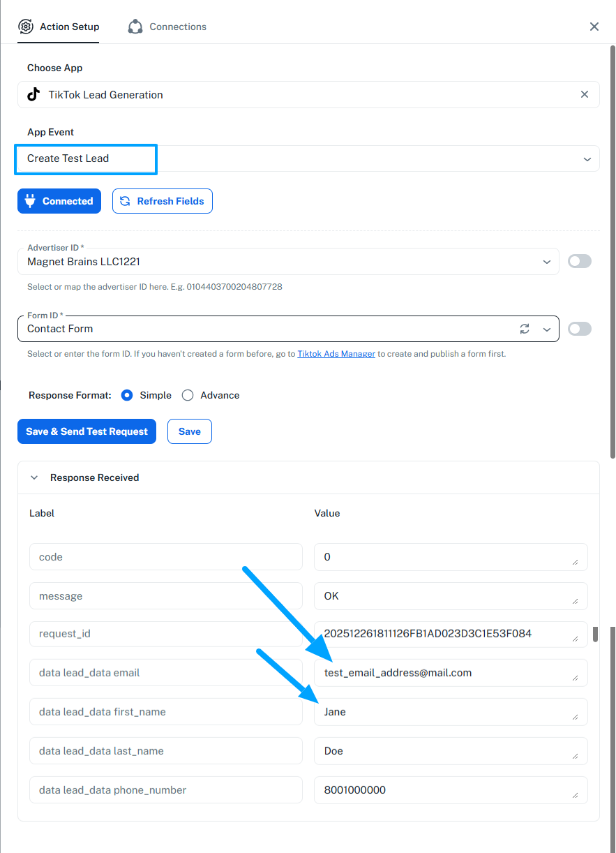Click the Connected plug button
616x853 pixels.
coord(59,201)
